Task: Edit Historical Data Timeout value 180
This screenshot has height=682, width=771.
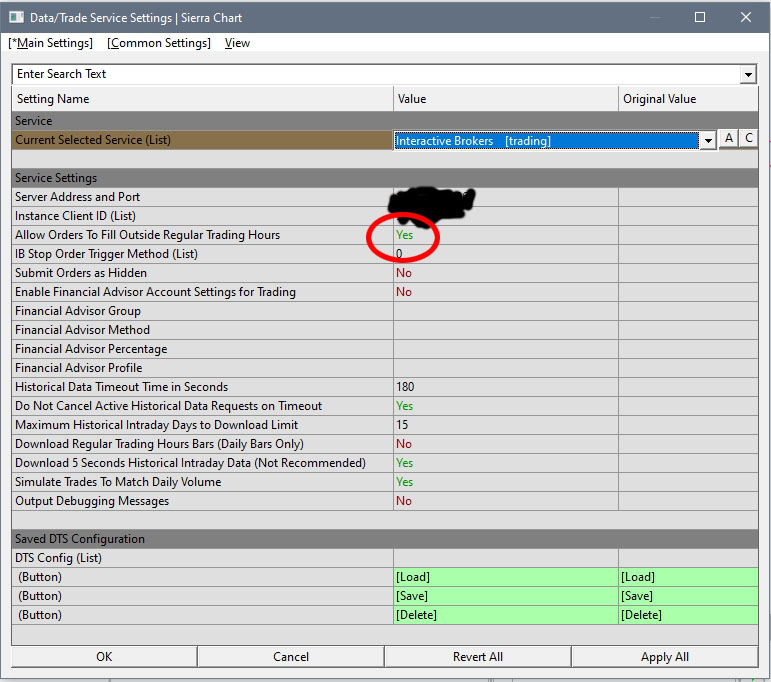Action: point(505,387)
